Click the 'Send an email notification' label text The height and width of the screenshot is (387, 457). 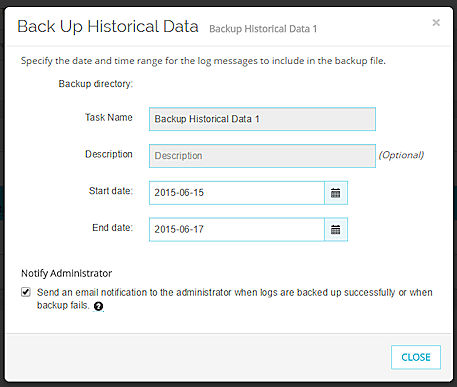pos(235,299)
